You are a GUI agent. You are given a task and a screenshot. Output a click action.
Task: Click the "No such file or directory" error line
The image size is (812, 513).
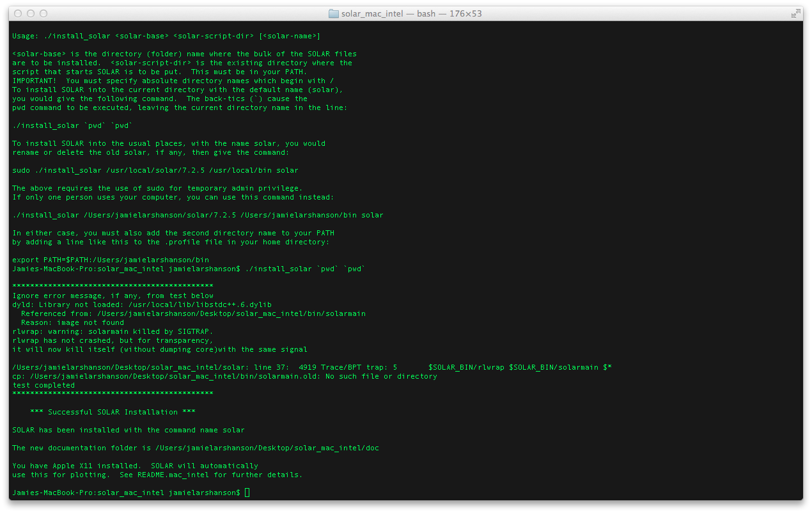click(x=381, y=376)
